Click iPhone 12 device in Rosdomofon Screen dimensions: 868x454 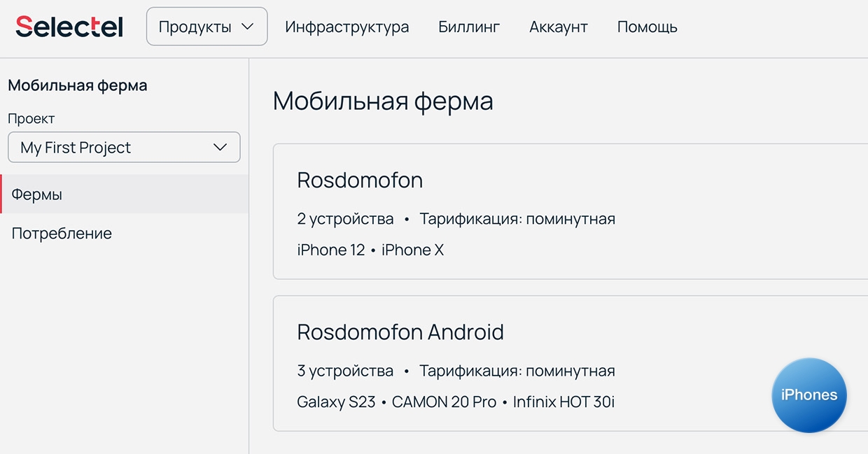[330, 250]
